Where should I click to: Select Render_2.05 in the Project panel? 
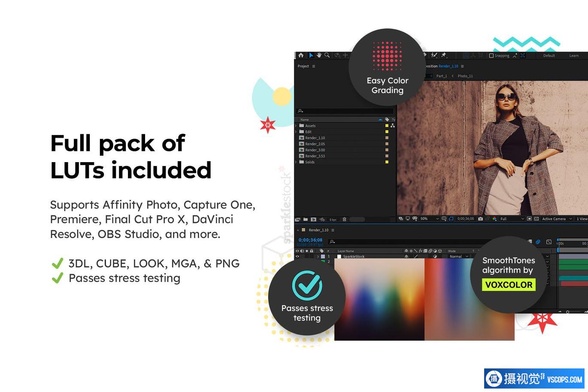pyautogui.click(x=315, y=144)
